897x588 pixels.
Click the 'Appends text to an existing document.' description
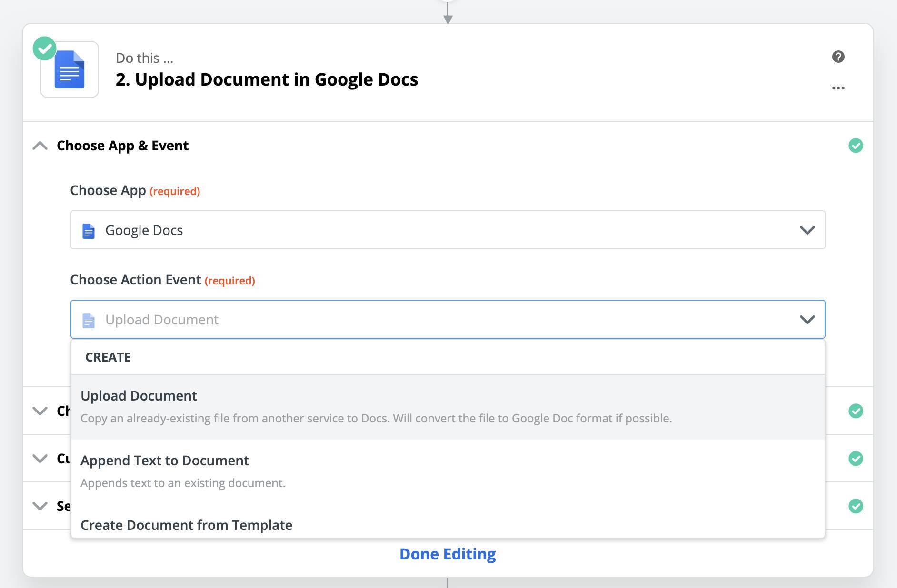[x=183, y=483]
